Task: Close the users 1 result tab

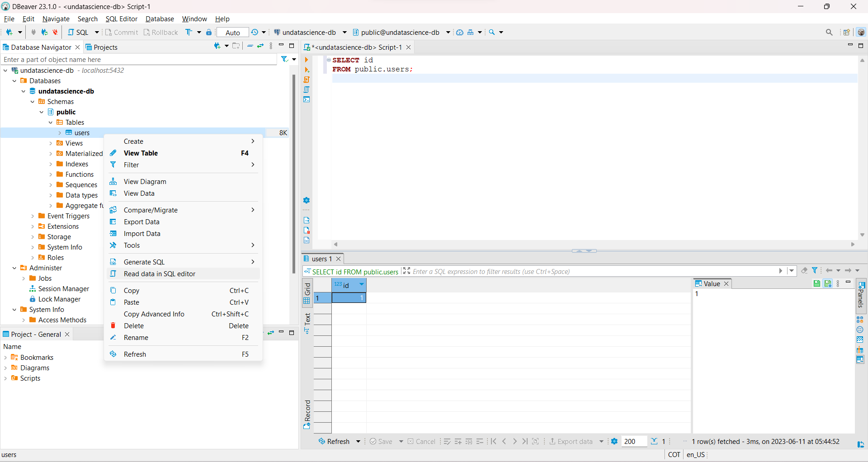Action: tap(338, 259)
